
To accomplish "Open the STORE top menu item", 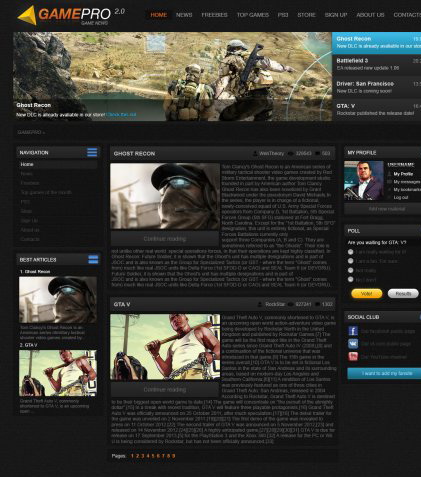I will [306, 15].
